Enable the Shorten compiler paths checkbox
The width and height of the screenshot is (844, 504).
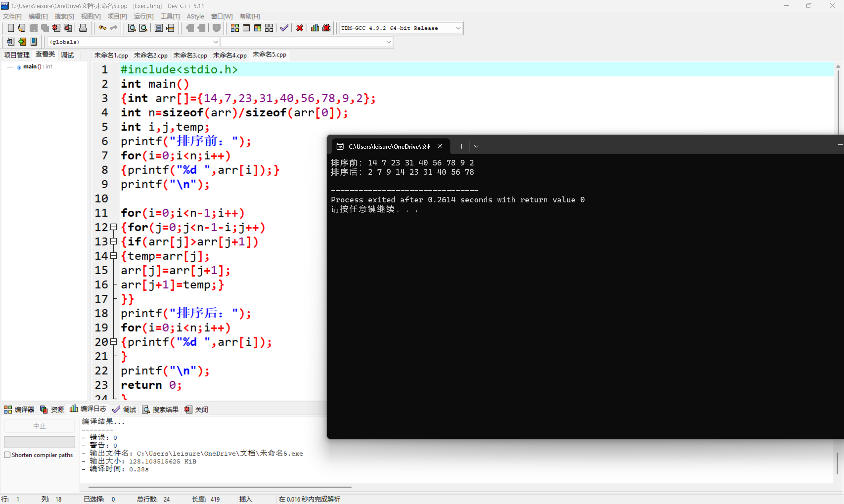(x=7, y=455)
